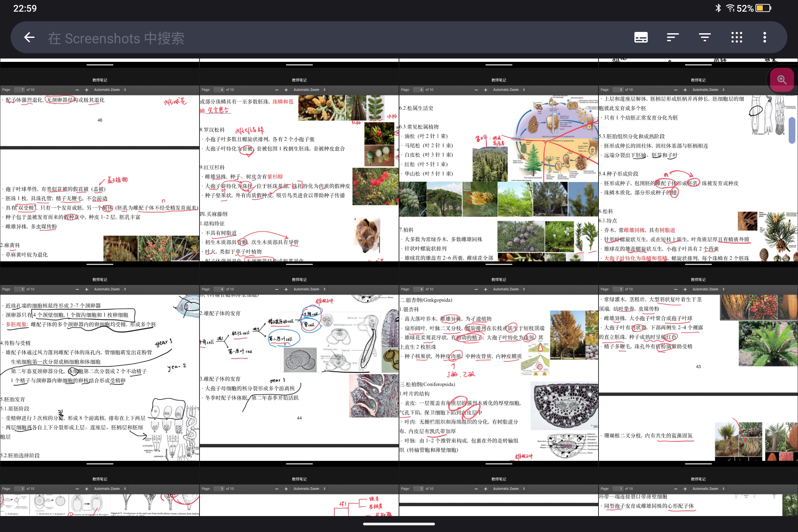
Task: Open screenshot with 珊瑚根二叉分枝 cycad photos
Action: pos(698,361)
